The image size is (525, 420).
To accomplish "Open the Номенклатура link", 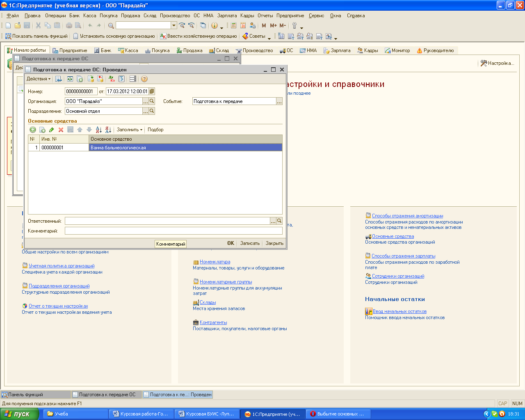I will tap(215, 262).
